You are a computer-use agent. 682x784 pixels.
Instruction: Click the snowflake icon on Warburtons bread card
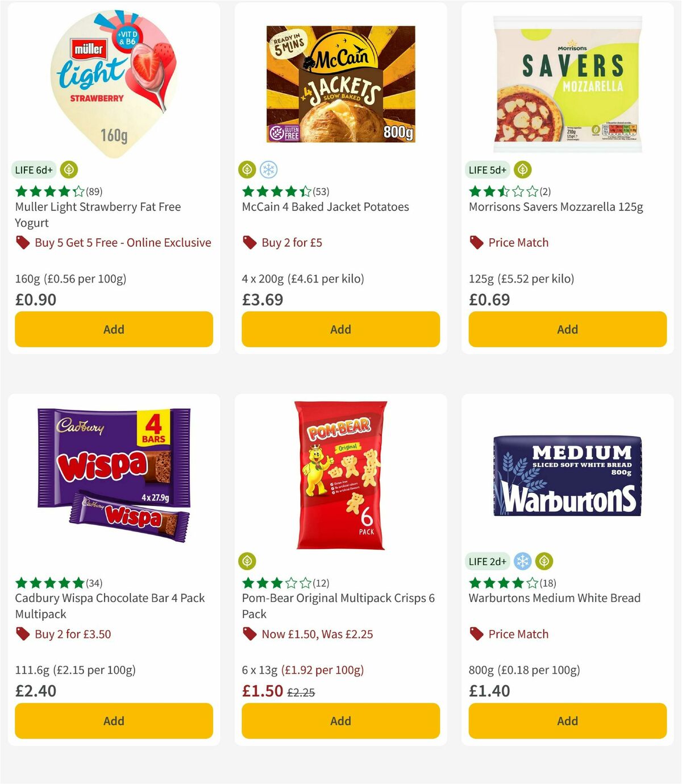(523, 561)
